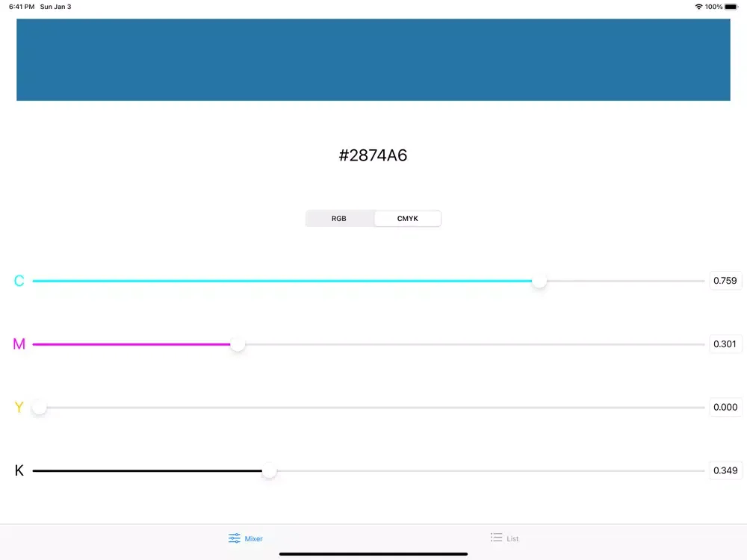The image size is (747, 560).
Task: Tap the magenta M channel label
Action: pos(19,344)
